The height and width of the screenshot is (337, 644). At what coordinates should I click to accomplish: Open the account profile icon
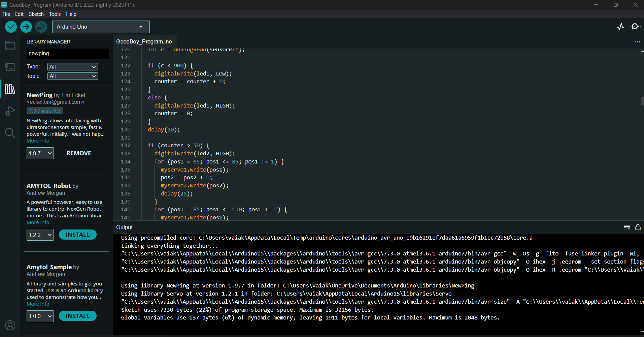tap(10, 325)
